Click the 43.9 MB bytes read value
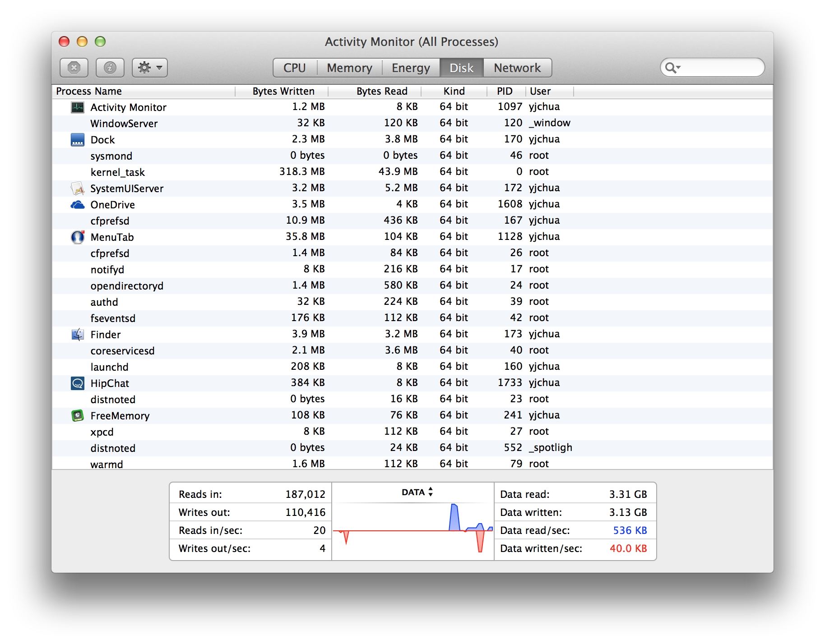This screenshot has width=825, height=644. (398, 172)
